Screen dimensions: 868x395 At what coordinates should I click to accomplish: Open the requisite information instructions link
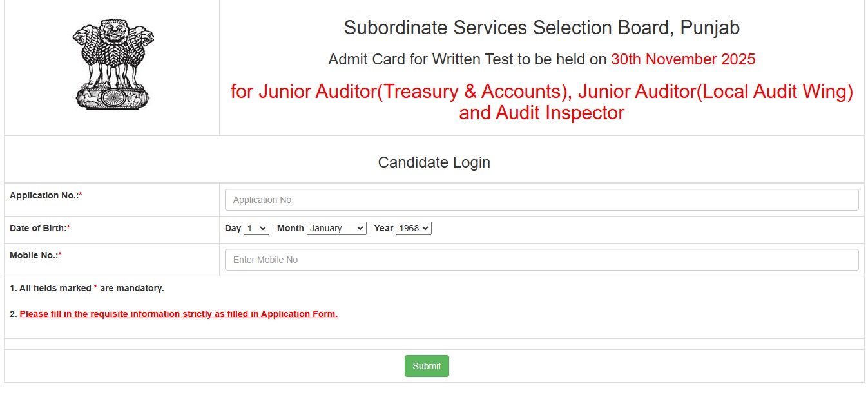(x=178, y=314)
